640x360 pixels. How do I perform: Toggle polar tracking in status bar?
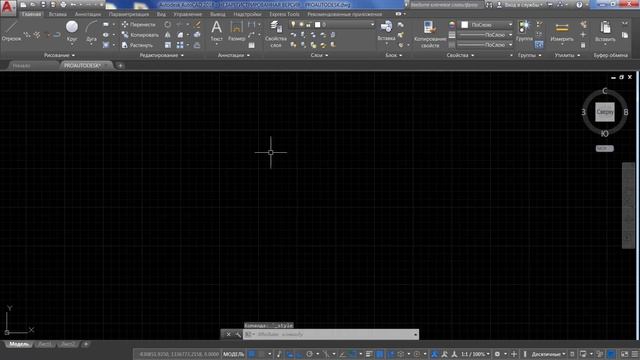pyautogui.click(x=309, y=354)
